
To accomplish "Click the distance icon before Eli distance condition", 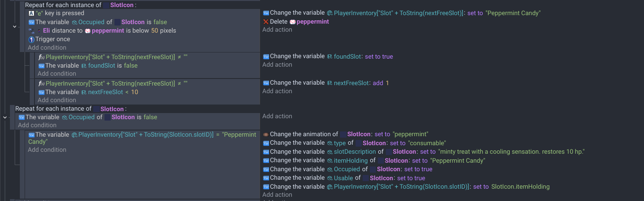I will click(x=32, y=31).
